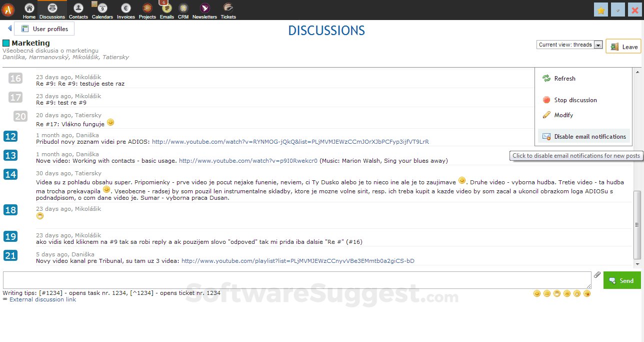644x342 pixels.
Task: Select Stop discussion
Action: click(575, 100)
